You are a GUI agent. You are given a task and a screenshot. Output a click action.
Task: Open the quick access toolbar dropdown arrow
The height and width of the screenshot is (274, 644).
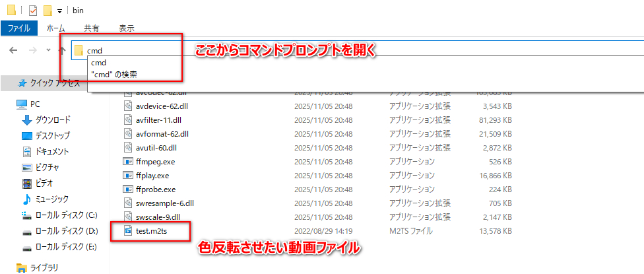59,11
